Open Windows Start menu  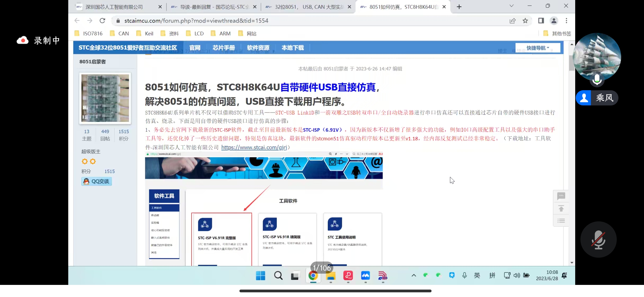coord(260,276)
